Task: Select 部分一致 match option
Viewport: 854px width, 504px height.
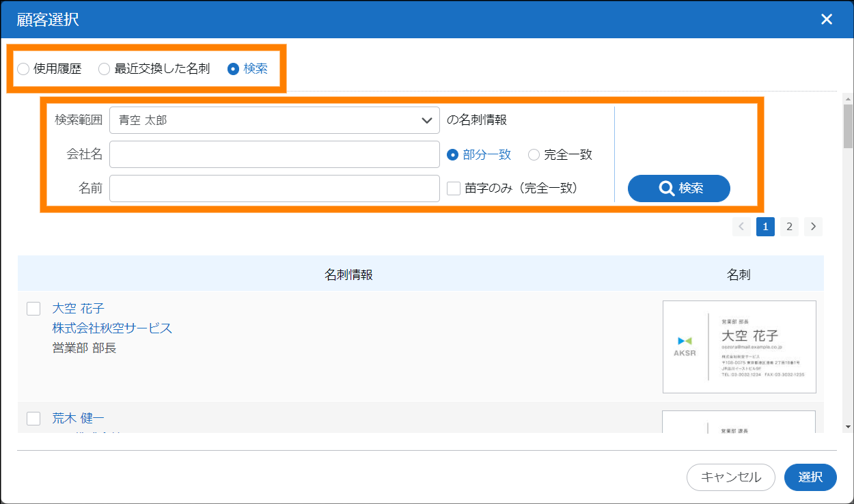Action: tap(452, 155)
